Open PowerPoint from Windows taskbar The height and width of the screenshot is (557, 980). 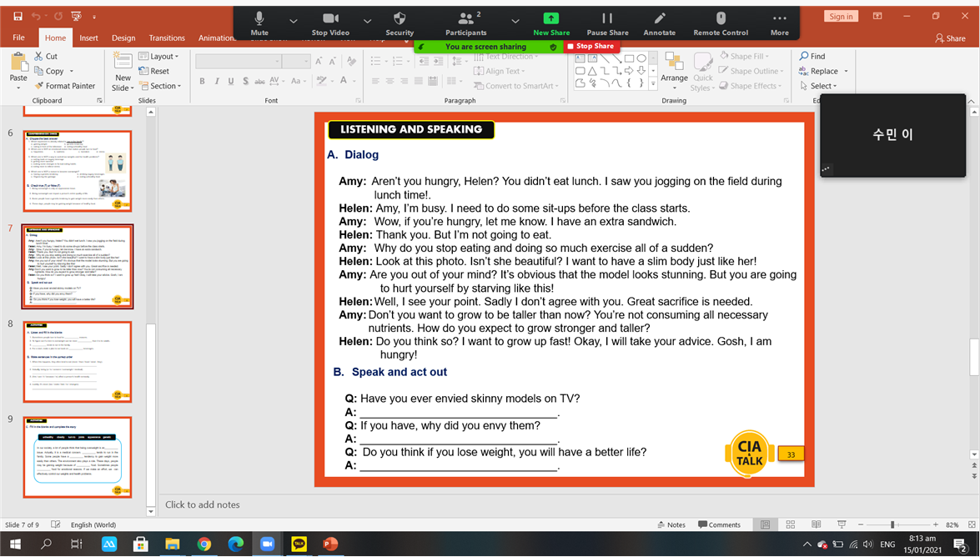[330, 544]
